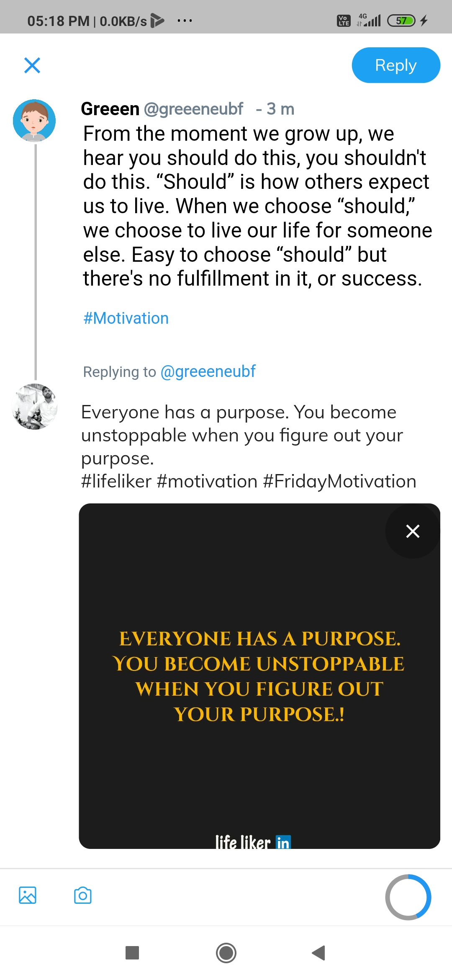452x980 pixels.
Task: Open the camera icon to take a photo
Action: pyautogui.click(x=83, y=895)
